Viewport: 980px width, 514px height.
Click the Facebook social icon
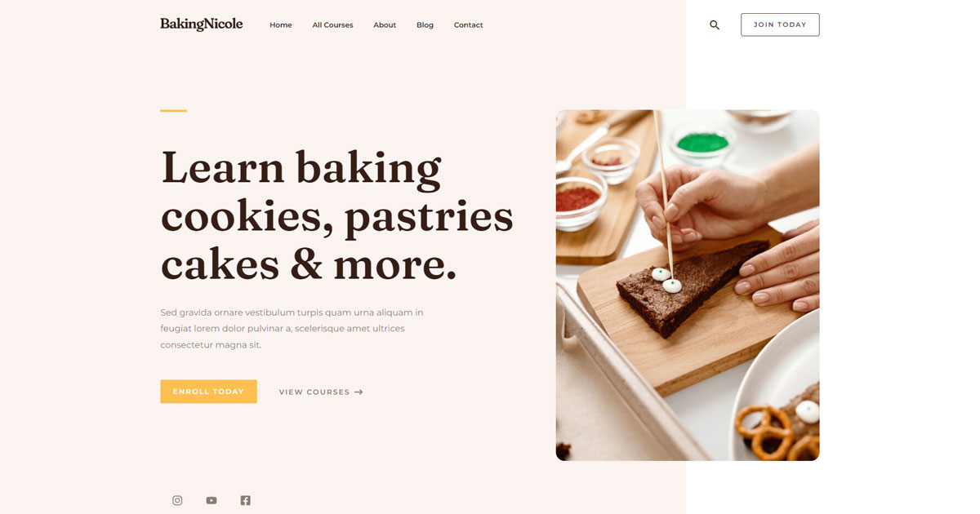[245, 500]
